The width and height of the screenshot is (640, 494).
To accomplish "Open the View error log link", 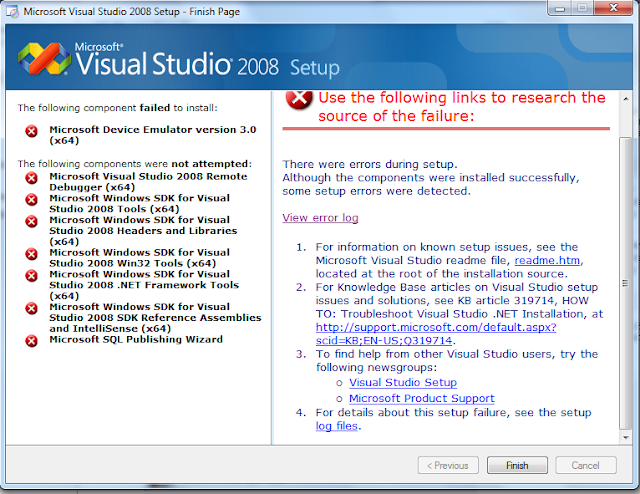I will (320, 218).
